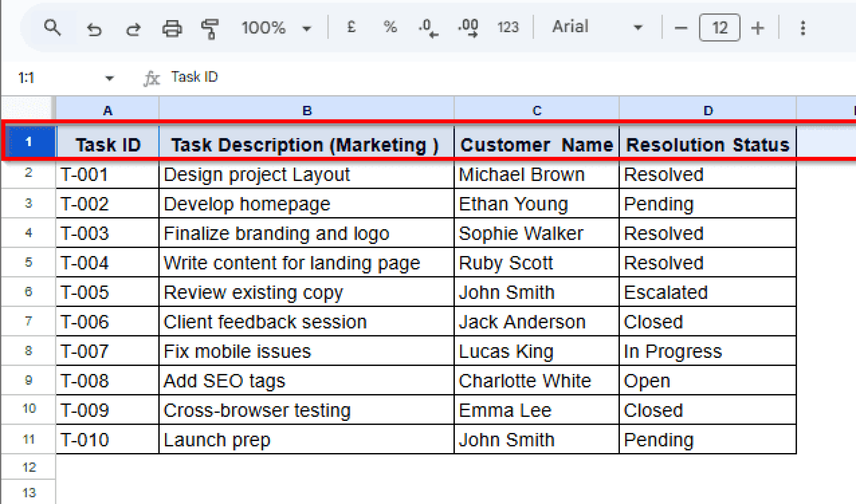856x504 pixels.
Task: Click the Search icon
Action: [x=53, y=28]
